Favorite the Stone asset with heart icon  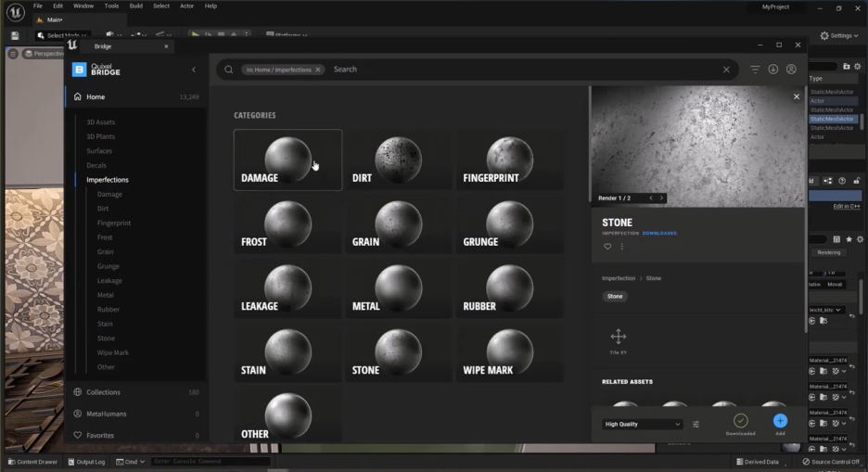(607, 247)
